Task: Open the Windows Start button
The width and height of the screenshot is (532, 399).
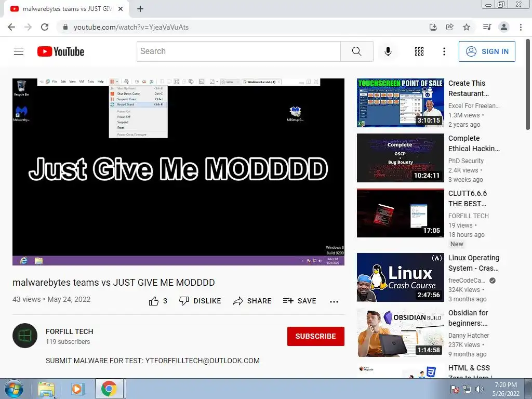Action: [x=14, y=389]
